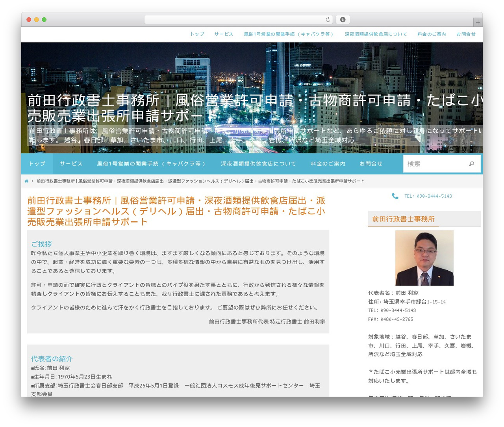
Task: Open サービス in the top navigation
Action: click(224, 34)
